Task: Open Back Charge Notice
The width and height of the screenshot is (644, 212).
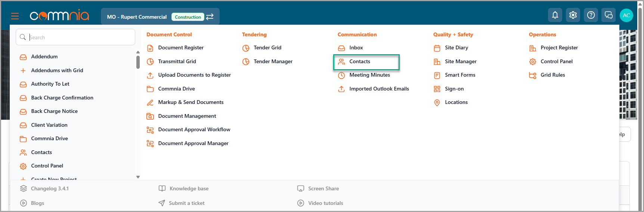Action: pos(55,111)
